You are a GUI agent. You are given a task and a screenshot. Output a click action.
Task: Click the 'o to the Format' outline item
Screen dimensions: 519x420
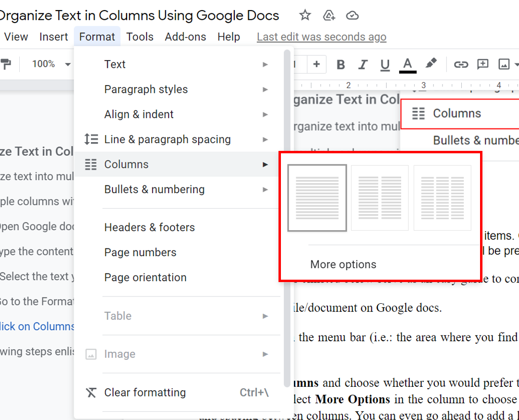pos(37,302)
